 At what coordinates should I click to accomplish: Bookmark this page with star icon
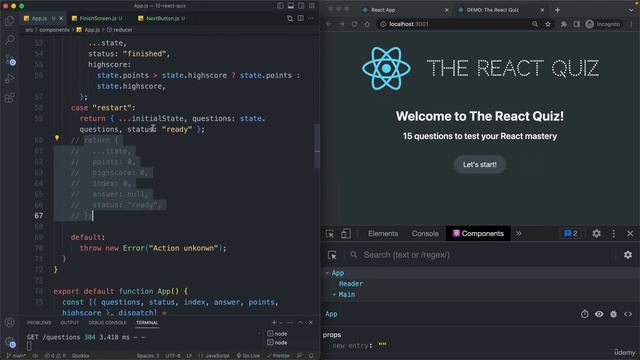point(548,24)
